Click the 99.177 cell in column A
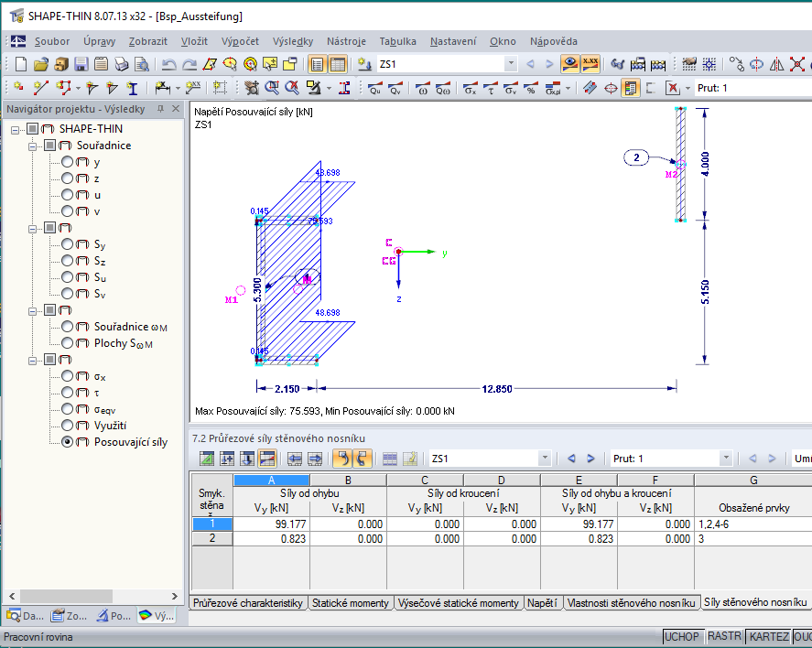This screenshot has width=812, height=648. point(271,524)
